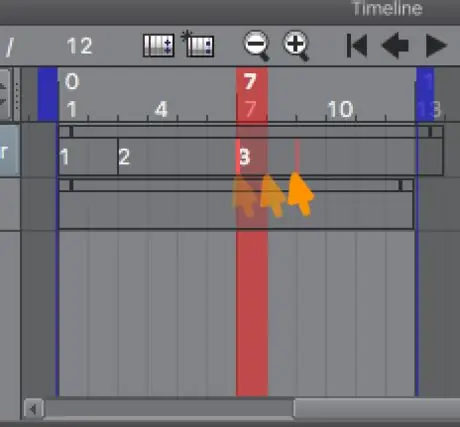Click the change frame settings icon
460x427 pixels.
pos(159,46)
